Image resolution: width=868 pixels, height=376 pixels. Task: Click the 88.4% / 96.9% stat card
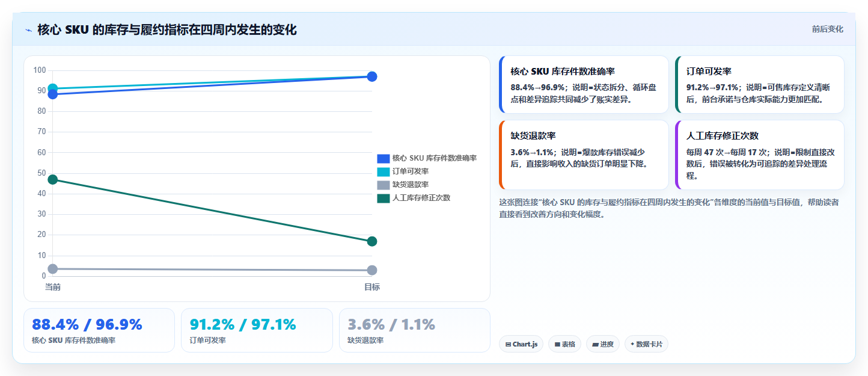(99, 330)
